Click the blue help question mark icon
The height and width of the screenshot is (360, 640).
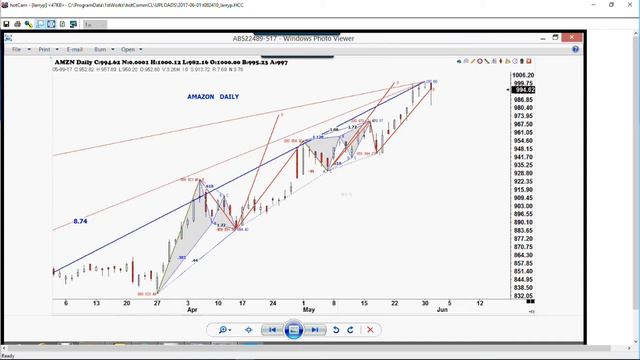click(576, 49)
